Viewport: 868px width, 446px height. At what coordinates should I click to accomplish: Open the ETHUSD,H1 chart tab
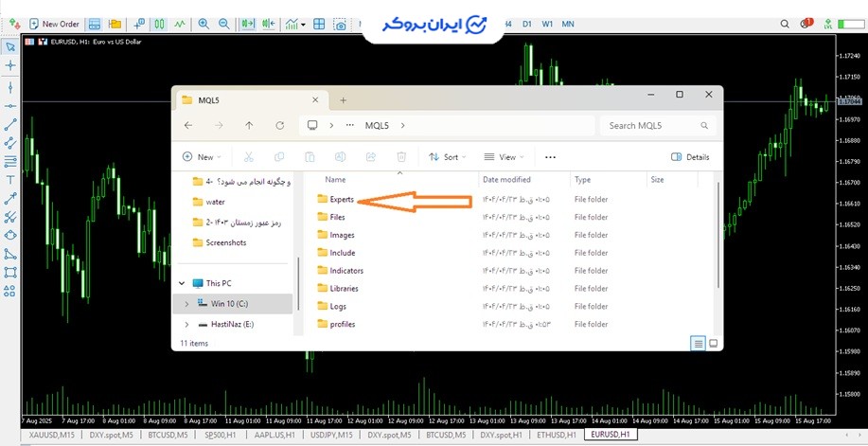point(557,435)
